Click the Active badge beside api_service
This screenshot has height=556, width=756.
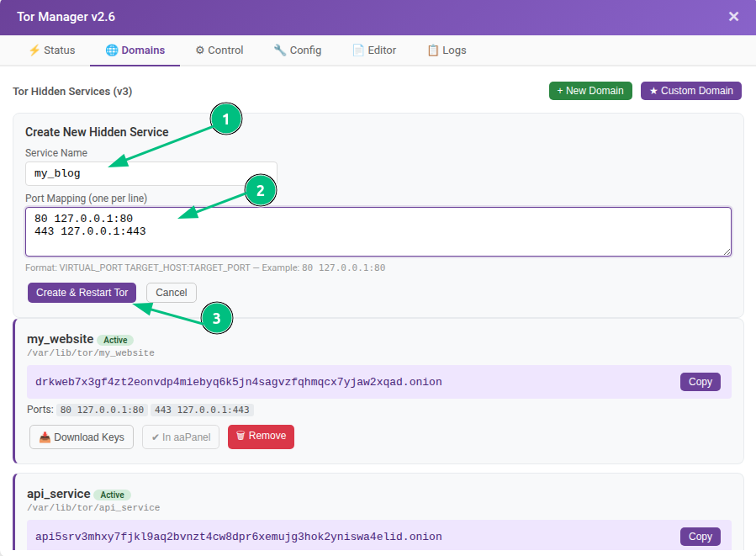(x=113, y=495)
